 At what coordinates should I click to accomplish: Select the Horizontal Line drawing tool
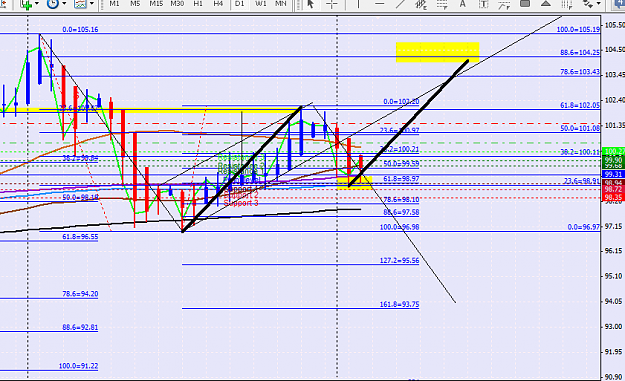(380, 4)
